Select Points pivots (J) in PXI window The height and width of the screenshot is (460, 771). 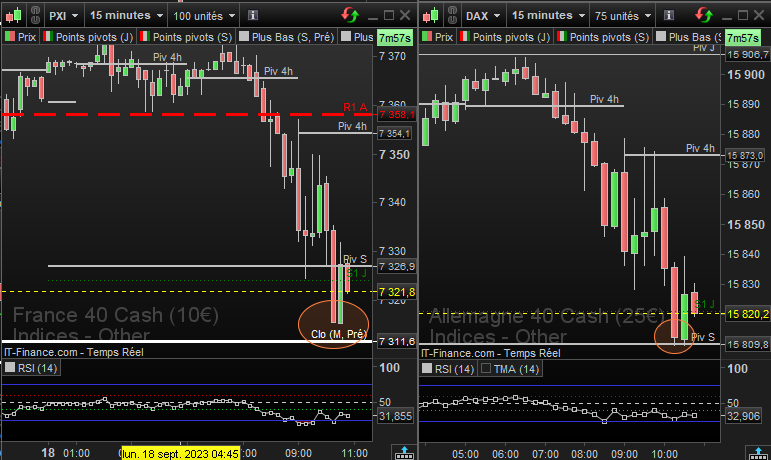point(89,37)
